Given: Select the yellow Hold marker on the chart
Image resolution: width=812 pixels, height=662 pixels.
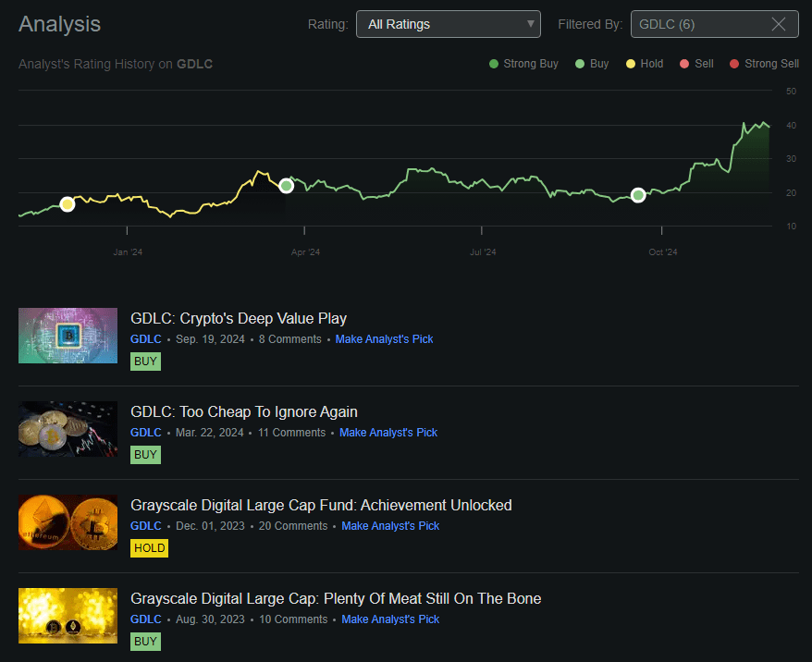Looking at the screenshot, I should tap(67, 204).
